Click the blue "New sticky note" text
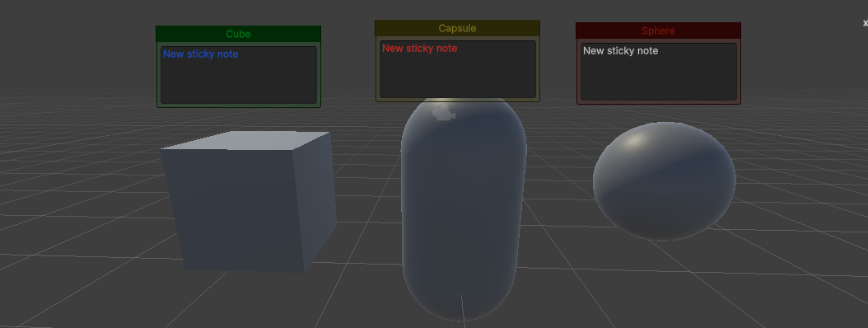This screenshot has width=868, height=328. click(x=200, y=54)
